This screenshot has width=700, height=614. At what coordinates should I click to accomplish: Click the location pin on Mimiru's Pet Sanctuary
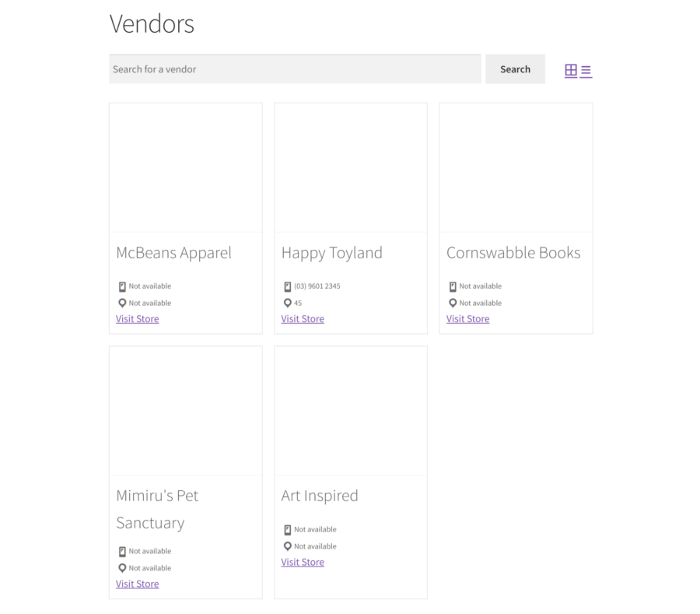pos(122,568)
